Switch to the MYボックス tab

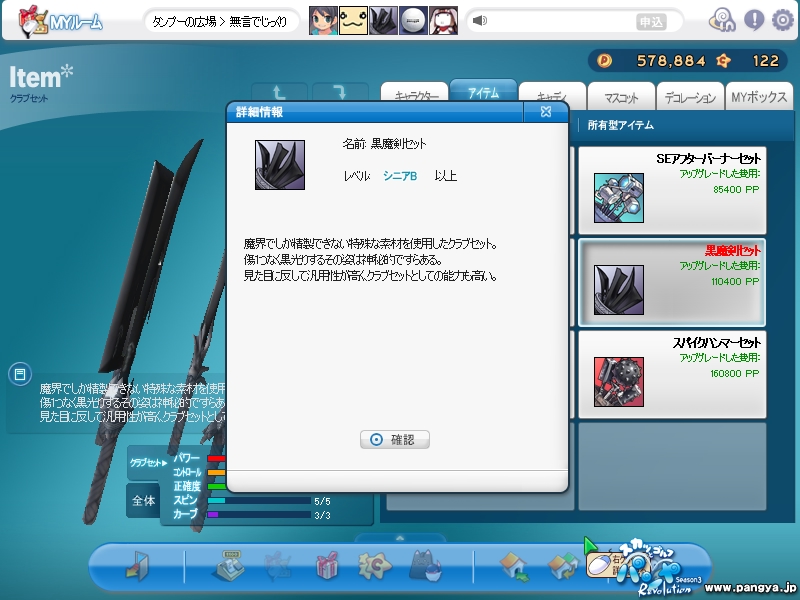[x=759, y=96]
